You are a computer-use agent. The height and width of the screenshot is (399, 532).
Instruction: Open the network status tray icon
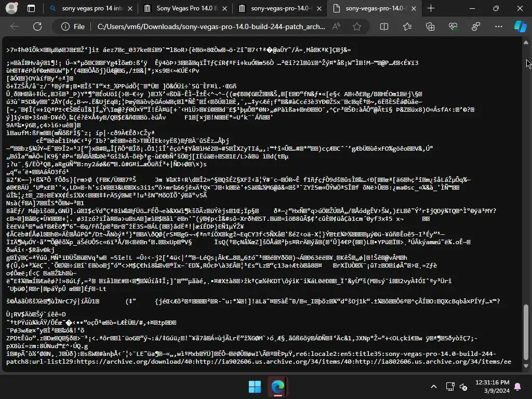pyautogui.click(x=450, y=387)
